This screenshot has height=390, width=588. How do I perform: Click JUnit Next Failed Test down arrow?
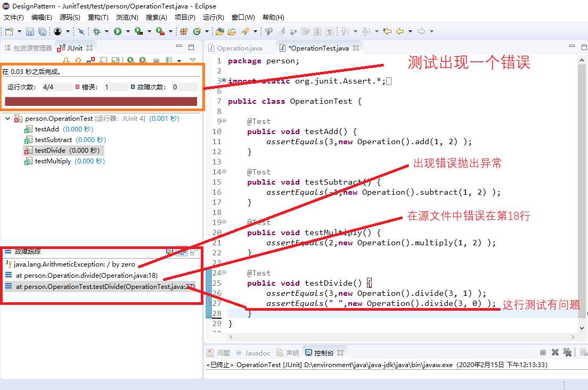tap(66, 60)
